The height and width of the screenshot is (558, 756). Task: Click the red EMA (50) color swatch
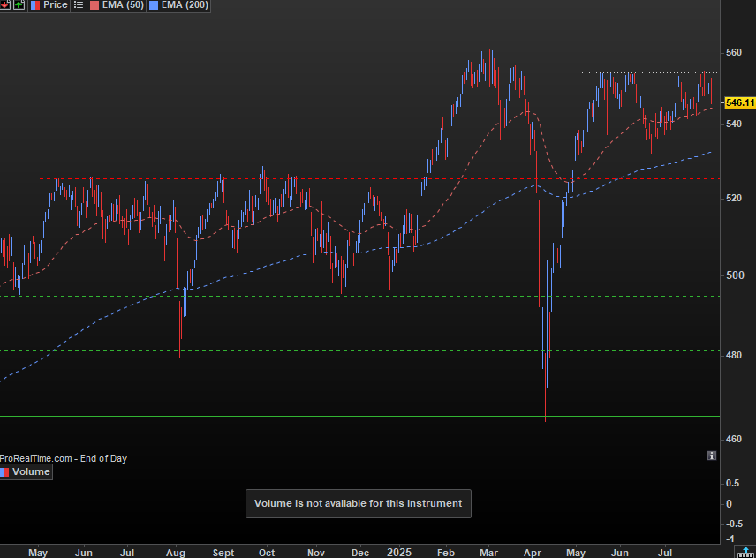tap(94, 5)
